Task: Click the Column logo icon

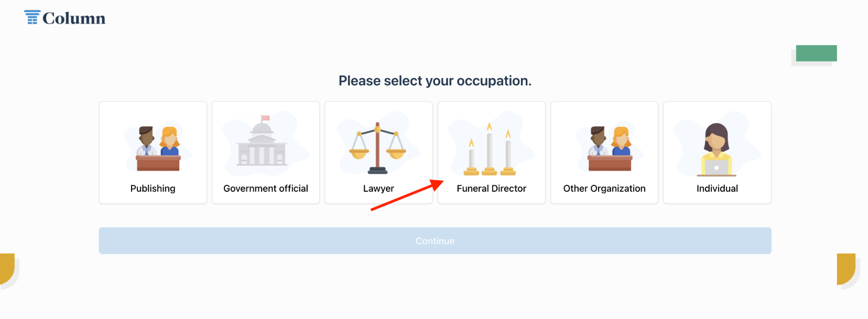Action: (x=32, y=17)
